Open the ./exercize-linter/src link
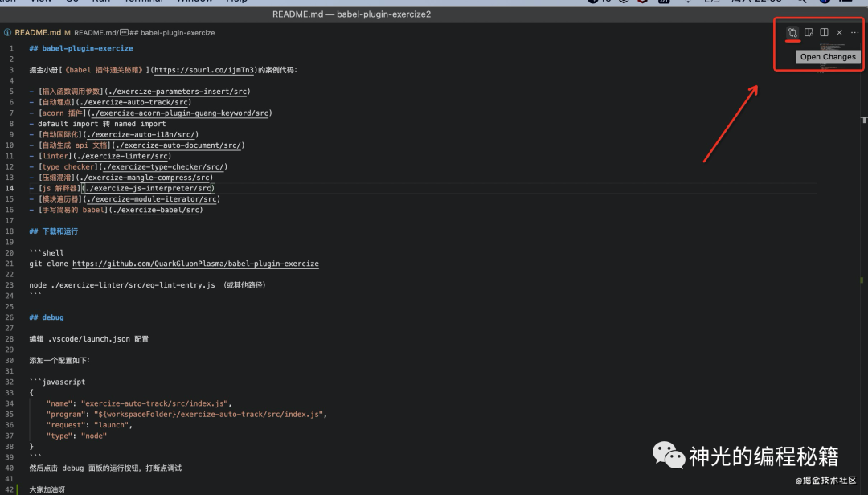868x495 pixels. point(122,156)
